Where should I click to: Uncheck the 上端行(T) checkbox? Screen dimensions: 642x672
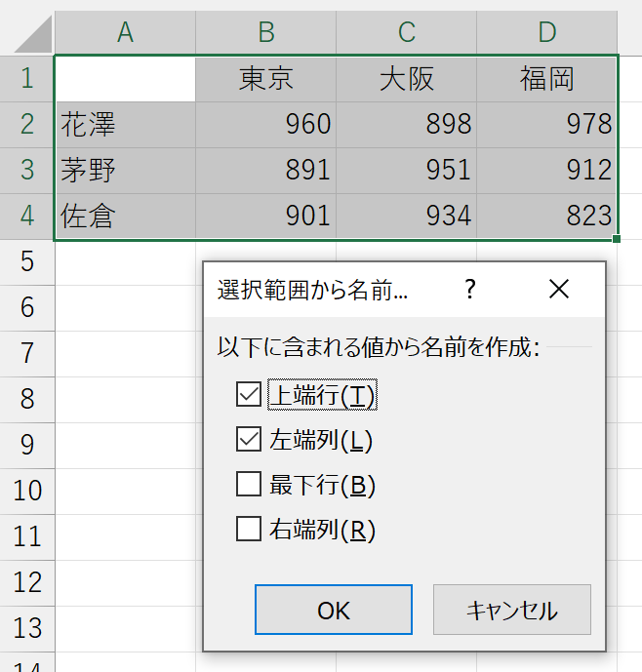point(249,395)
